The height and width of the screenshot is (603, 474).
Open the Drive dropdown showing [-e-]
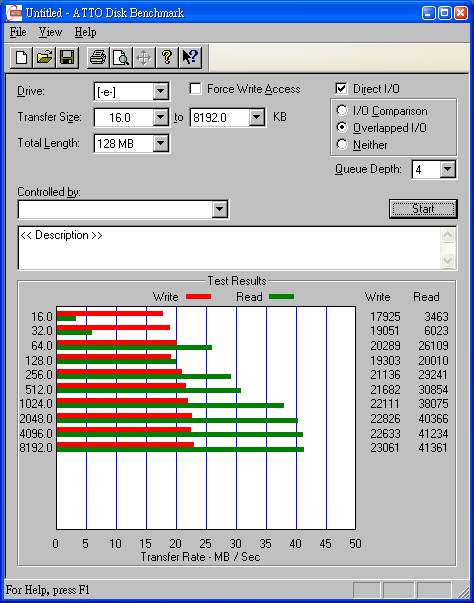pyautogui.click(x=160, y=92)
